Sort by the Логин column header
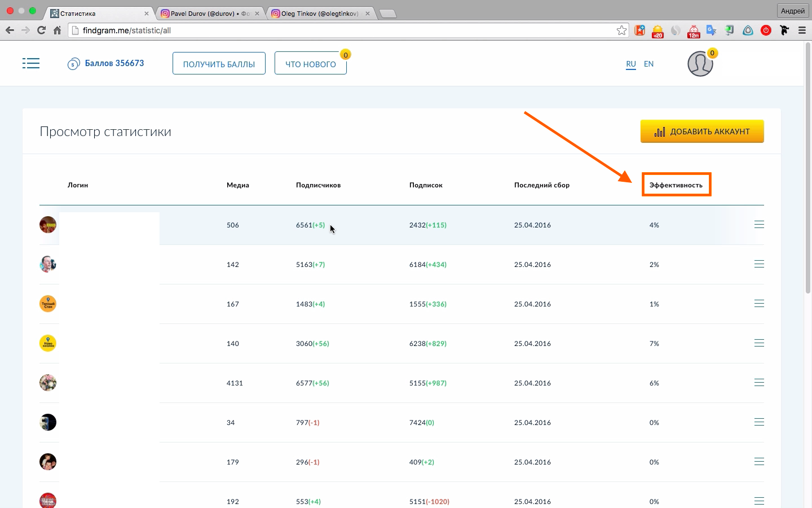This screenshot has width=812, height=508. coord(78,185)
